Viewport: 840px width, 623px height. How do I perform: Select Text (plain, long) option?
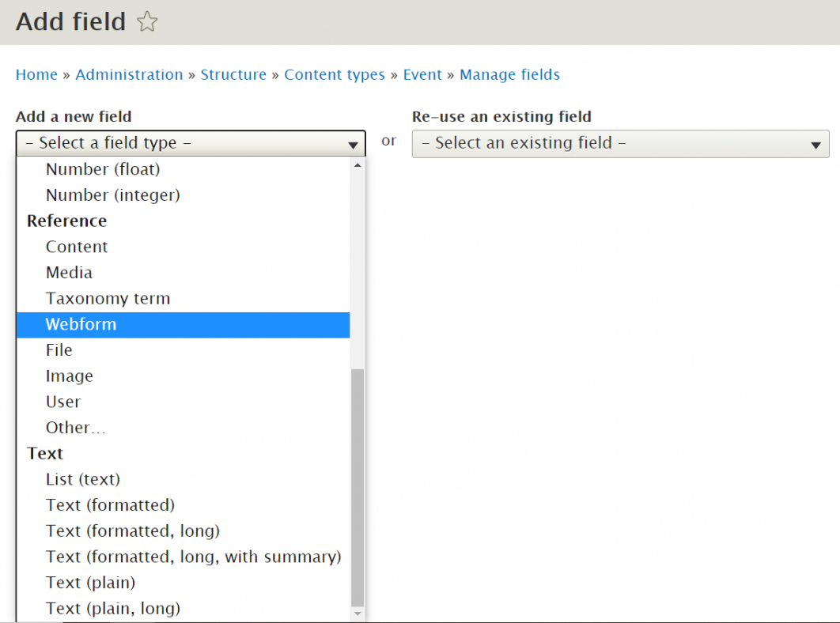113,608
